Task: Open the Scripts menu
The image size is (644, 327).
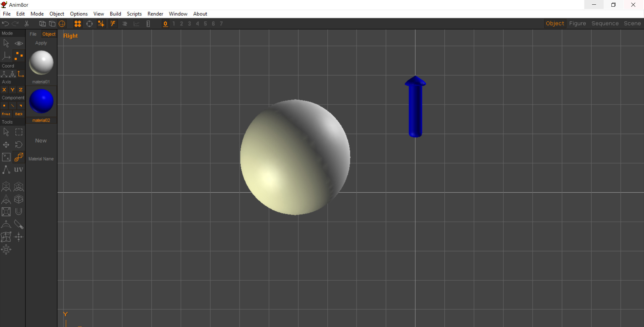Action: pyautogui.click(x=134, y=14)
